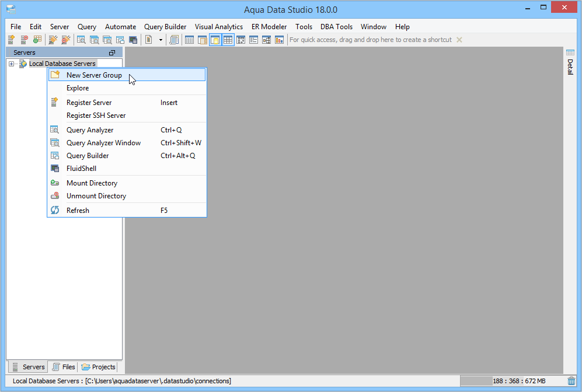Open the ER Modeler menu
This screenshot has height=392, width=582.
tap(269, 27)
